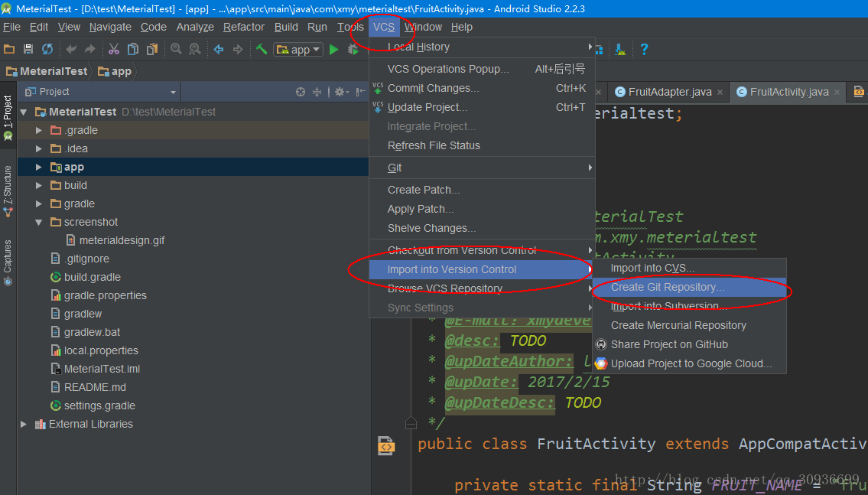Click MeterialTest breadcrumb in navigation bar
This screenshot has width=868, height=495.
pyautogui.click(x=47, y=71)
